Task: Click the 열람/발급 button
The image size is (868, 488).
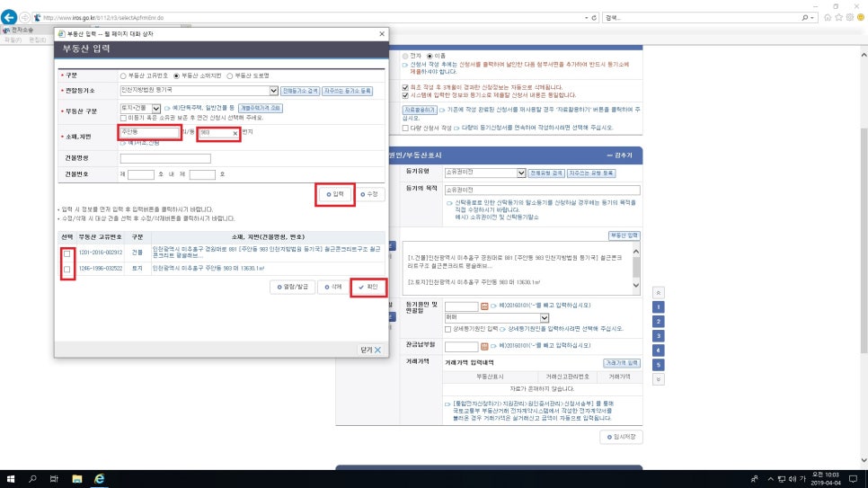Action: (292, 287)
